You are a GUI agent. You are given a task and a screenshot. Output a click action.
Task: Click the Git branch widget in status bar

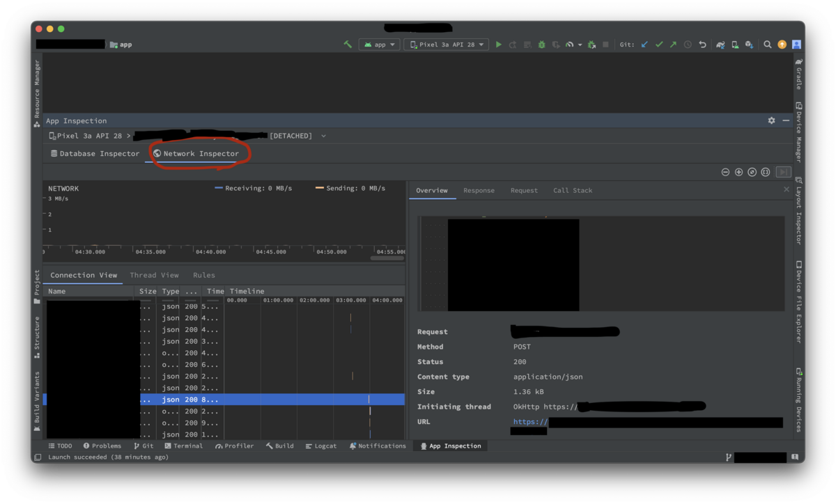(757, 457)
